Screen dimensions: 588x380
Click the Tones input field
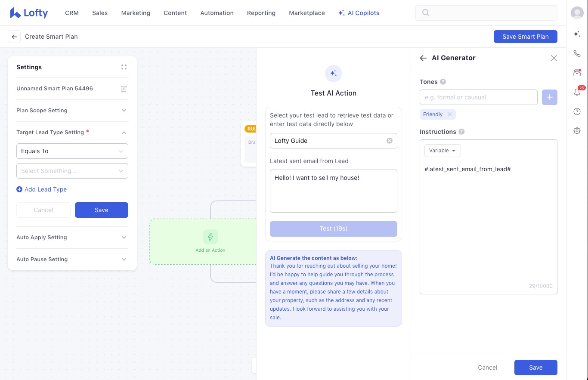tap(478, 97)
